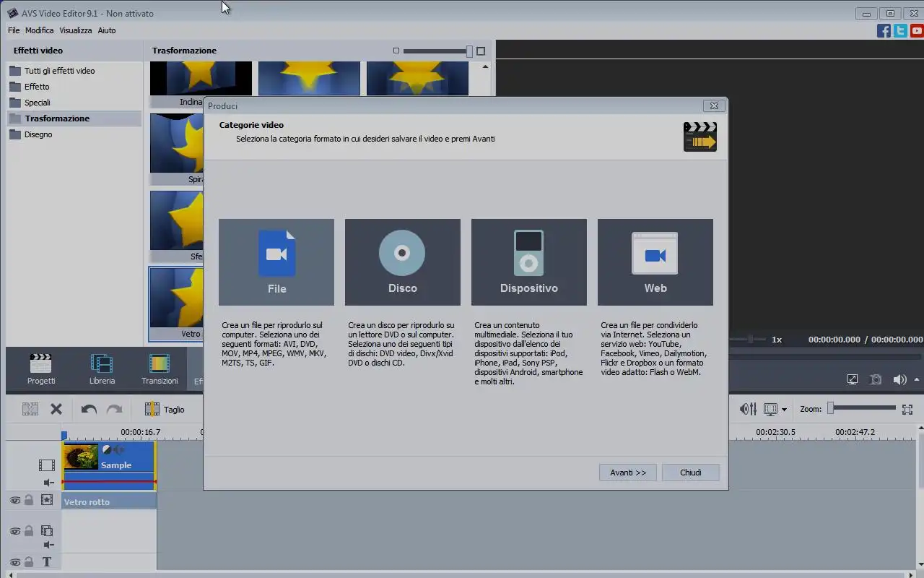Image resolution: width=924 pixels, height=578 pixels.
Task: Open the Twitter link icon
Action: click(900, 30)
